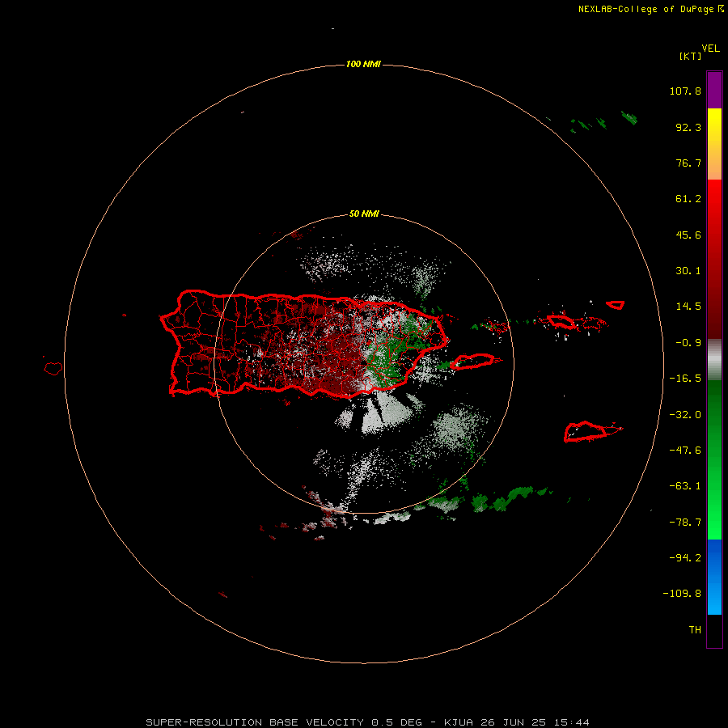Image resolution: width=728 pixels, height=728 pixels.
Task: Click the 76.7 velocity scale value
Action: pos(688,163)
